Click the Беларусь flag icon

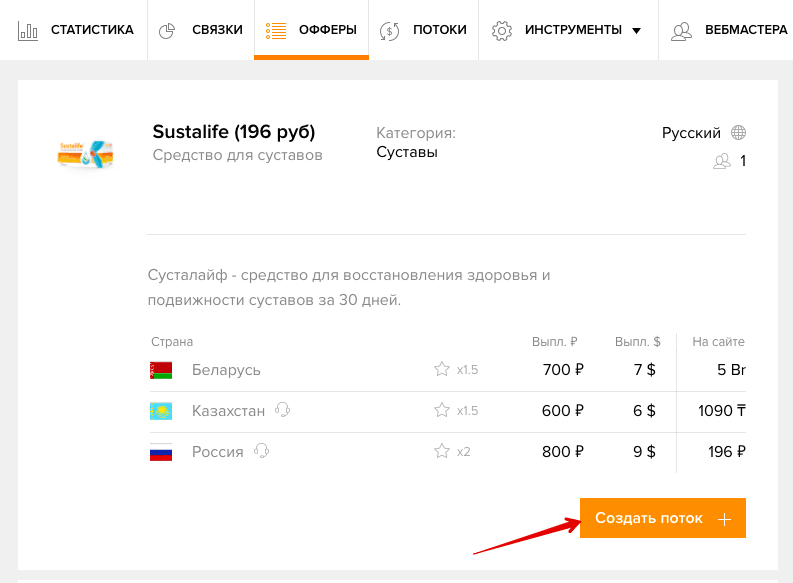(161, 370)
